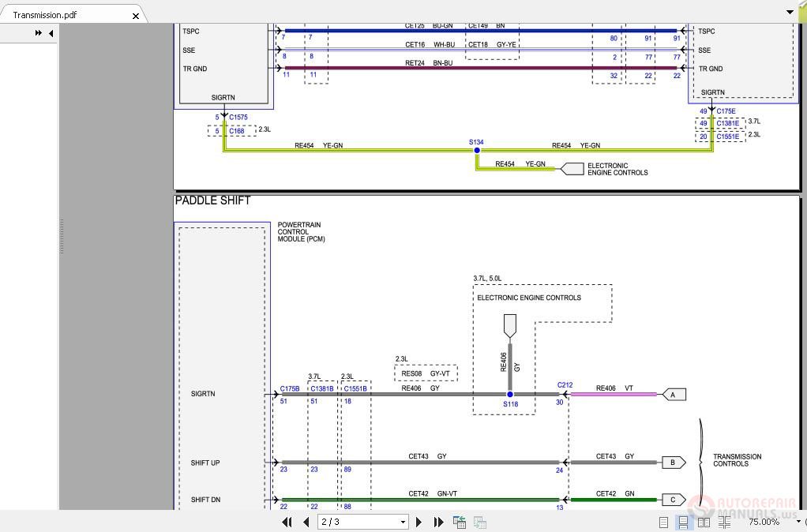This screenshot has height=532, width=807.
Task: Click the RET24 BN-BU wire label
Action: pos(429,63)
